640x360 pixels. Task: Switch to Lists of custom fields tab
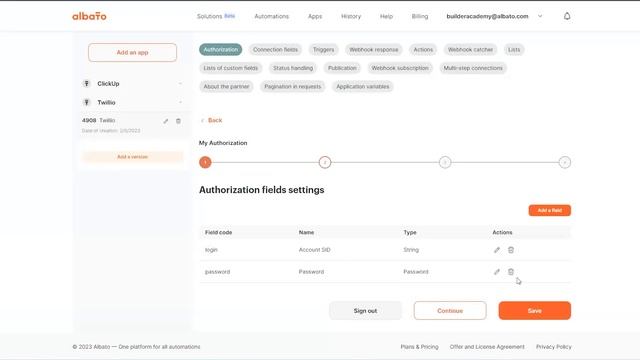tap(231, 68)
